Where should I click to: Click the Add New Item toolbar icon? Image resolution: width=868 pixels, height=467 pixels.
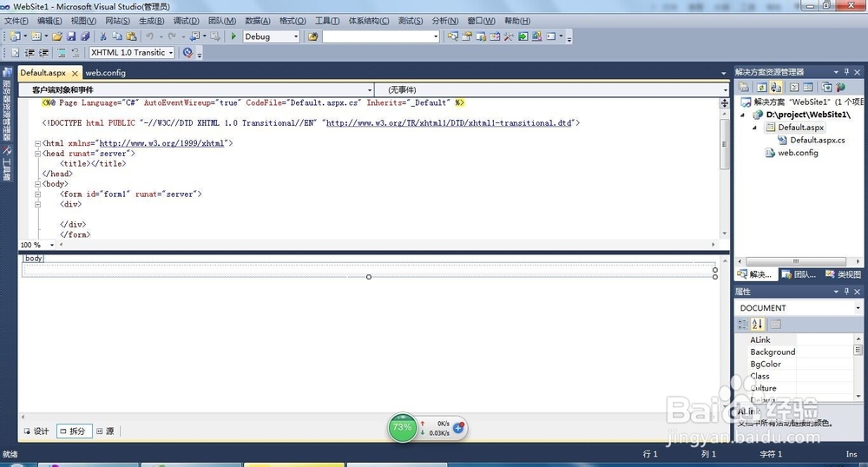36,36
